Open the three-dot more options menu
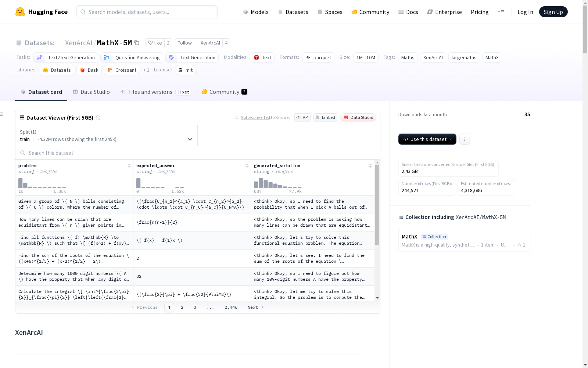 pyautogui.click(x=465, y=139)
